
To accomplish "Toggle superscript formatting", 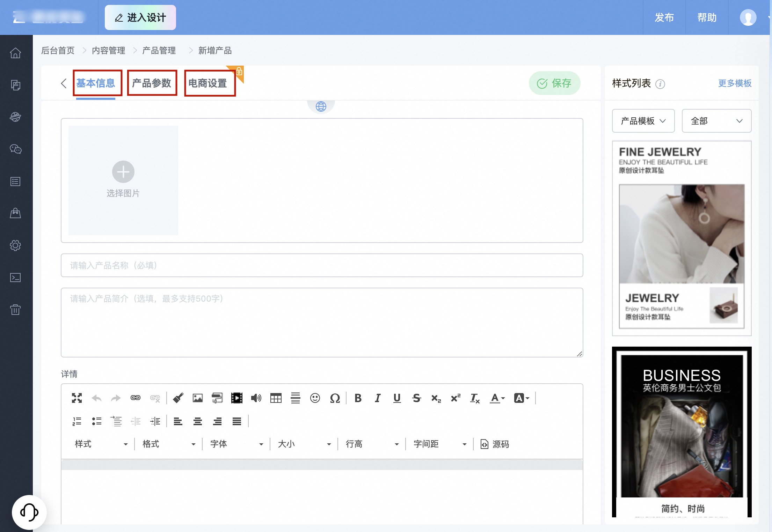I will 456,398.
